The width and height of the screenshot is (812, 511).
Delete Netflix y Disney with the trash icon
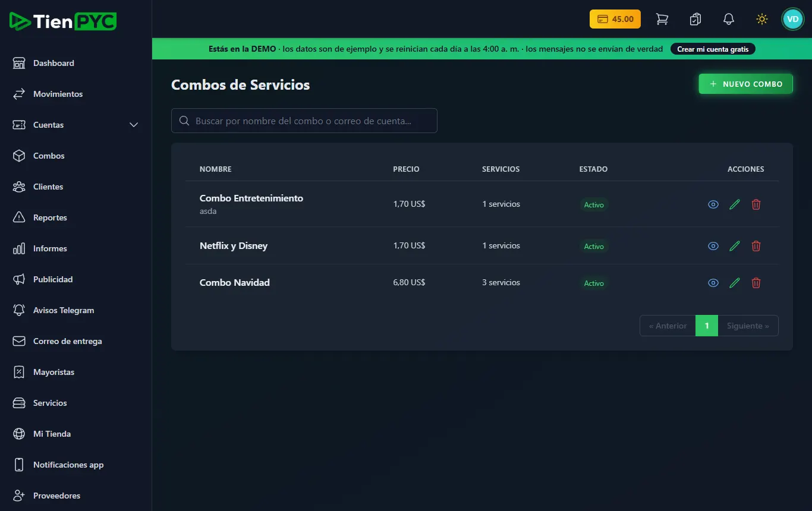pos(756,246)
